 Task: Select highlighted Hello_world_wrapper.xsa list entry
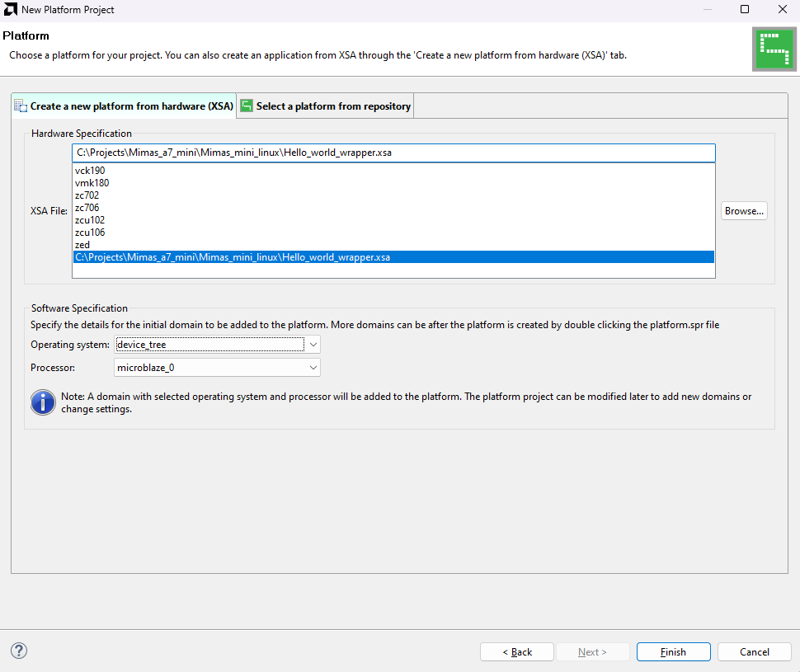pos(233,257)
